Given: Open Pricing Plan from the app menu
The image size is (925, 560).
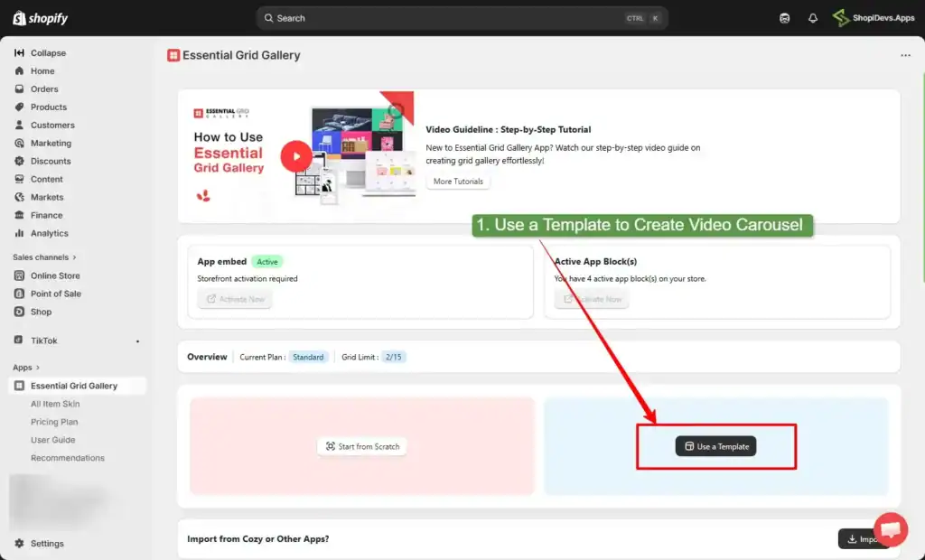Looking at the screenshot, I should tap(54, 422).
